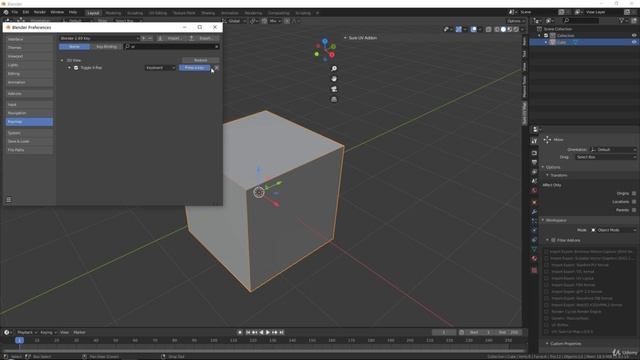The height and width of the screenshot is (360, 640).
Task: Enable Affect Only Origins checkbox
Action: coord(634,193)
